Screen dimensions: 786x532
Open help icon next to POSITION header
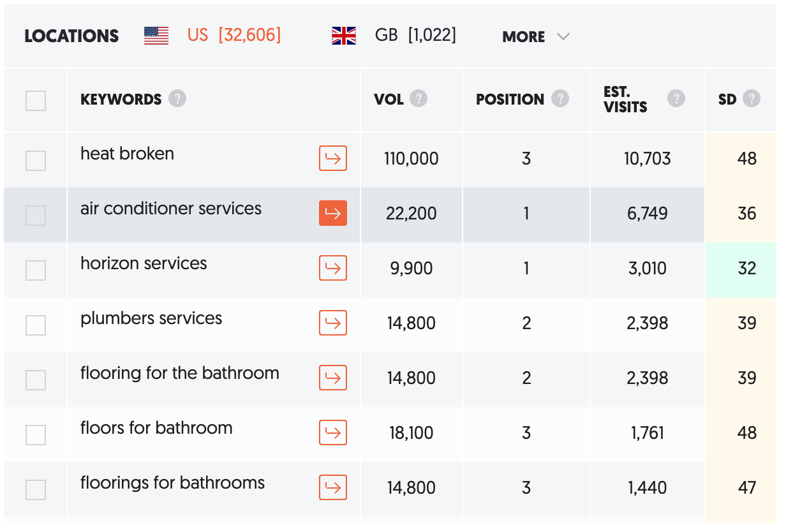tap(560, 99)
